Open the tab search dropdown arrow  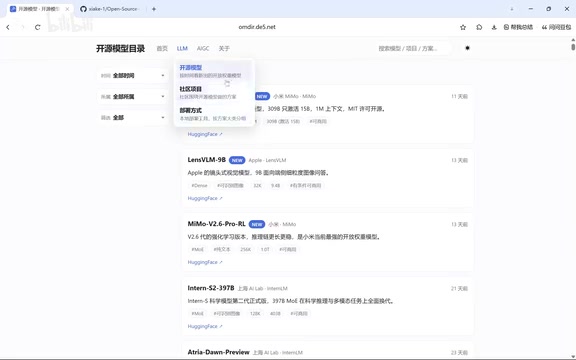point(512,9)
